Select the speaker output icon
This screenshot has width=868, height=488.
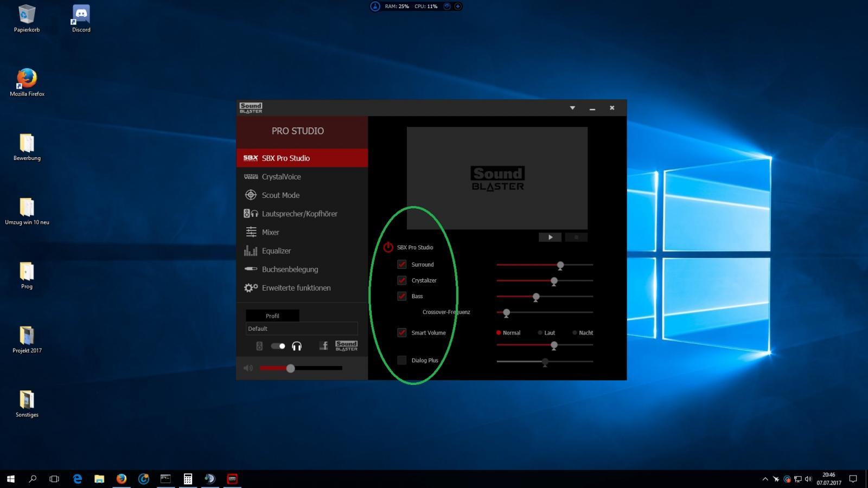click(259, 346)
